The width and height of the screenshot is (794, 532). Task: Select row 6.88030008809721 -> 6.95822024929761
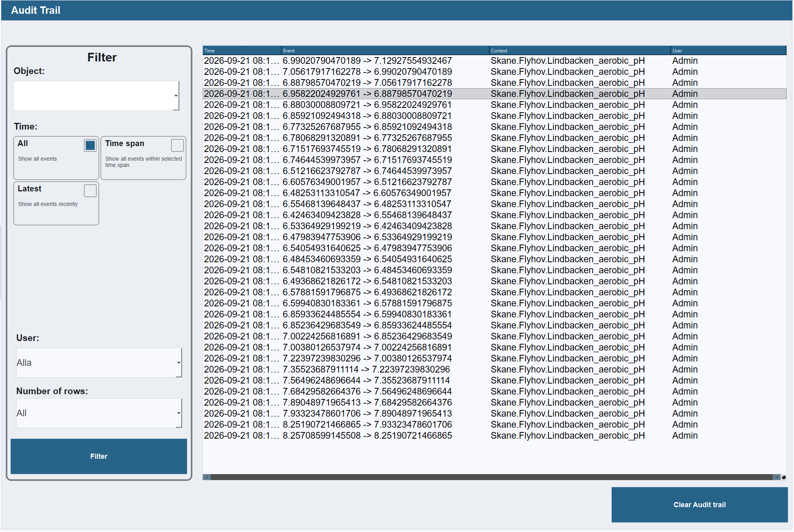point(495,105)
